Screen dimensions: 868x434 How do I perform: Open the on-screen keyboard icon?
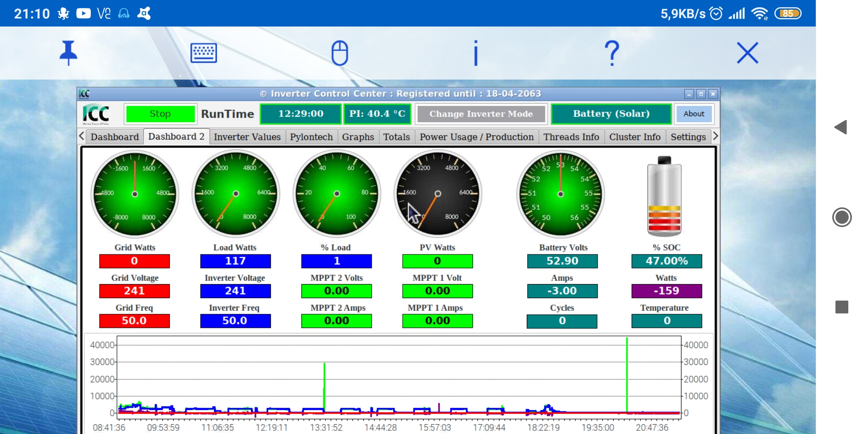pyautogui.click(x=203, y=53)
